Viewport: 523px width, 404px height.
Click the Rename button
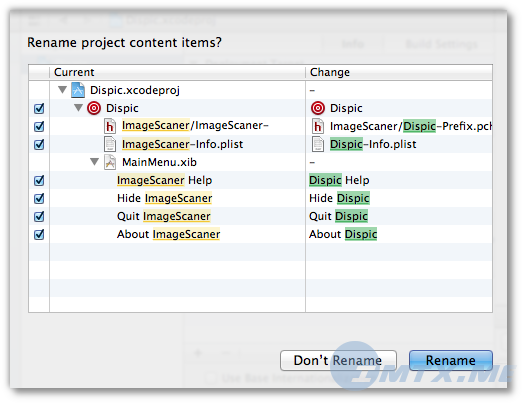point(451,360)
